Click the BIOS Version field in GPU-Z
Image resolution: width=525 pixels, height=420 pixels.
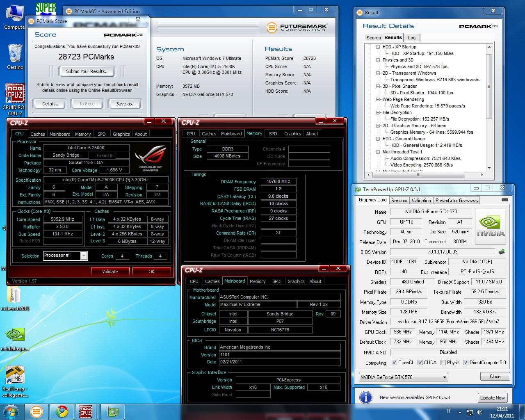coord(442,252)
